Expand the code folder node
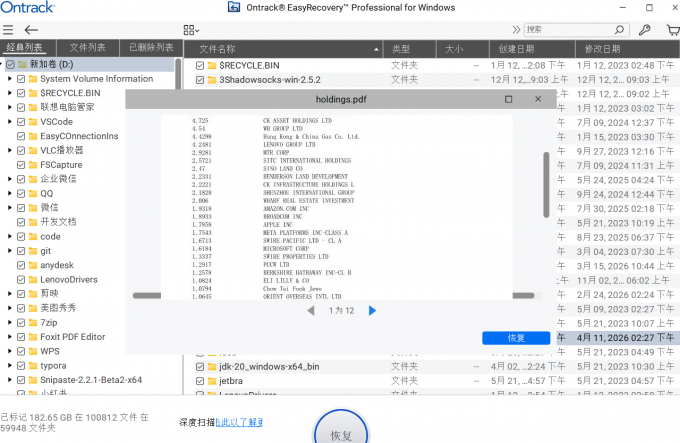This screenshot has height=443, width=680. point(10,236)
